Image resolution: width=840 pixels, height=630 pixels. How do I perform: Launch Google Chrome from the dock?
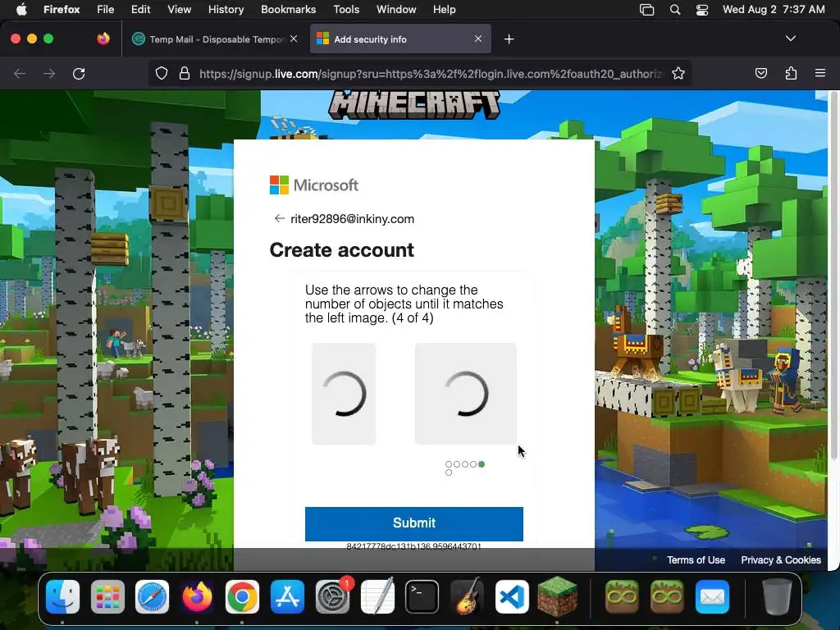point(242,597)
